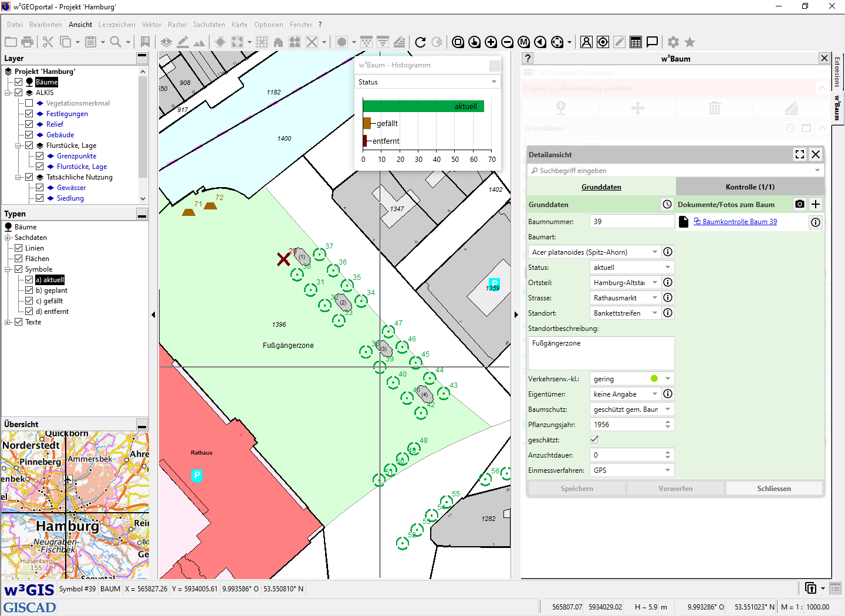Toggle the d) entfernt symbol checkbox
The height and width of the screenshot is (616, 845).
(29, 312)
